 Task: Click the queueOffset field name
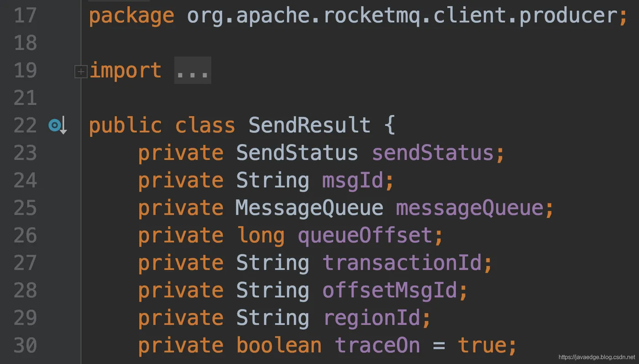click(365, 236)
